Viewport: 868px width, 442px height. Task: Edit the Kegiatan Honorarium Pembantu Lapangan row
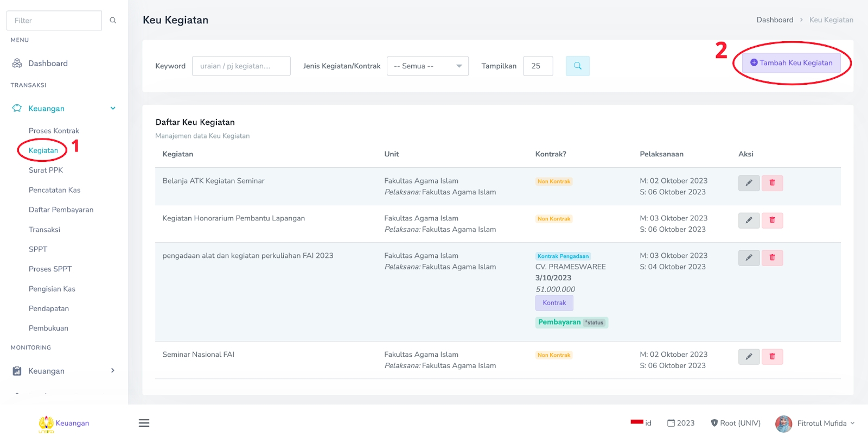[x=749, y=220]
